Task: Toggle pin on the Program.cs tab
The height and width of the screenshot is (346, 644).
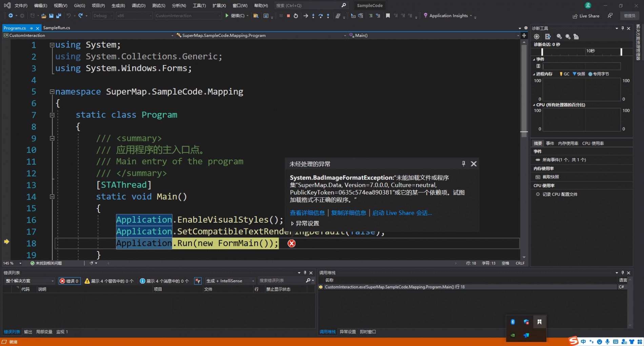Action: pyautogui.click(x=31, y=28)
